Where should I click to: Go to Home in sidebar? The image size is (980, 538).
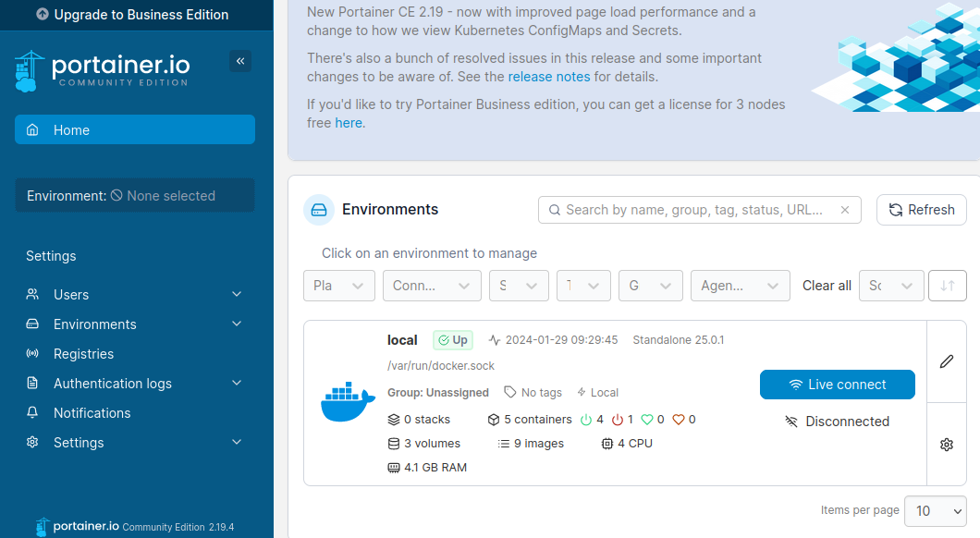click(135, 129)
